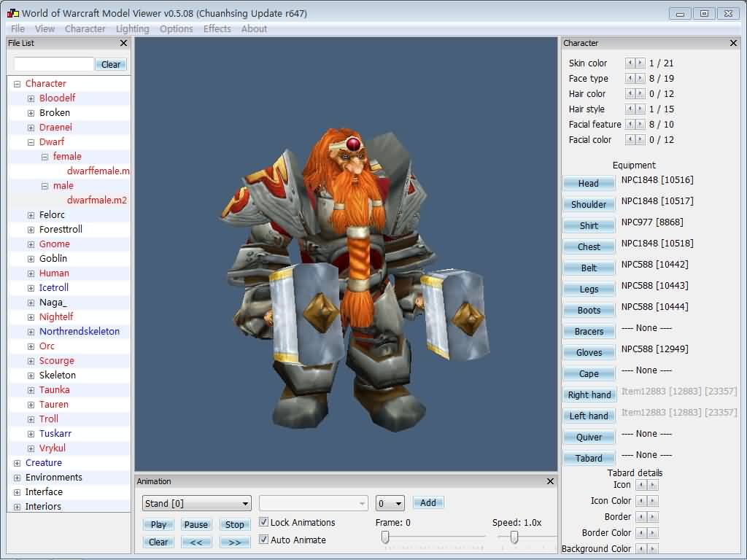
Task: Open the View menu
Action: click(x=44, y=28)
